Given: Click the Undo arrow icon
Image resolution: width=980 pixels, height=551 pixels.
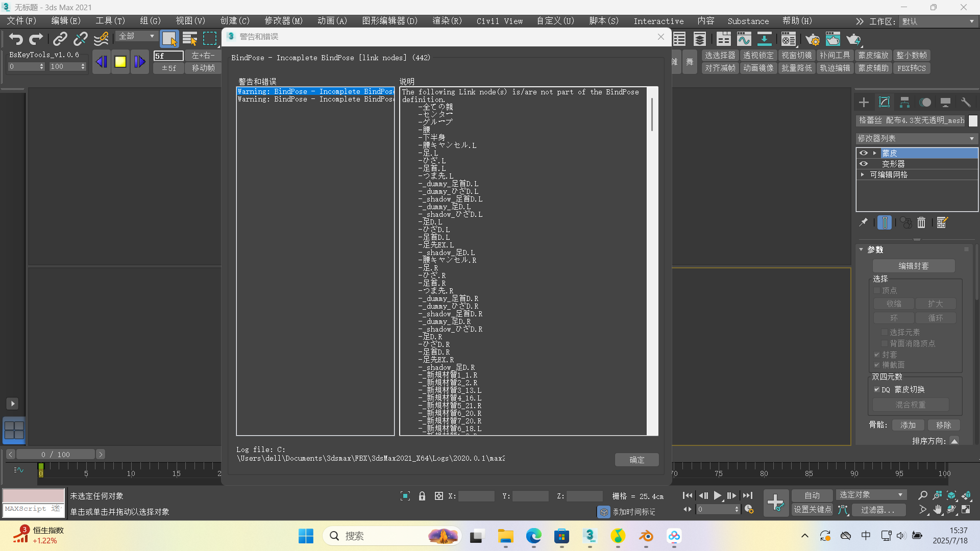Looking at the screenshot, I should (16, 39).
